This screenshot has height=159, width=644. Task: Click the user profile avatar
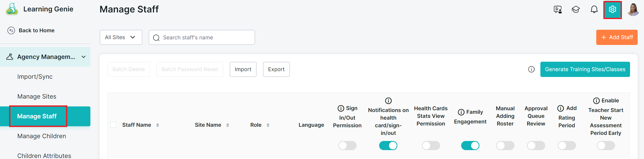(x=633, y=10)
